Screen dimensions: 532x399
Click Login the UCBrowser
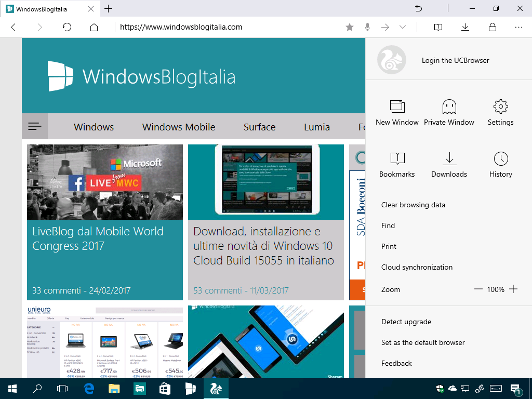455,60
